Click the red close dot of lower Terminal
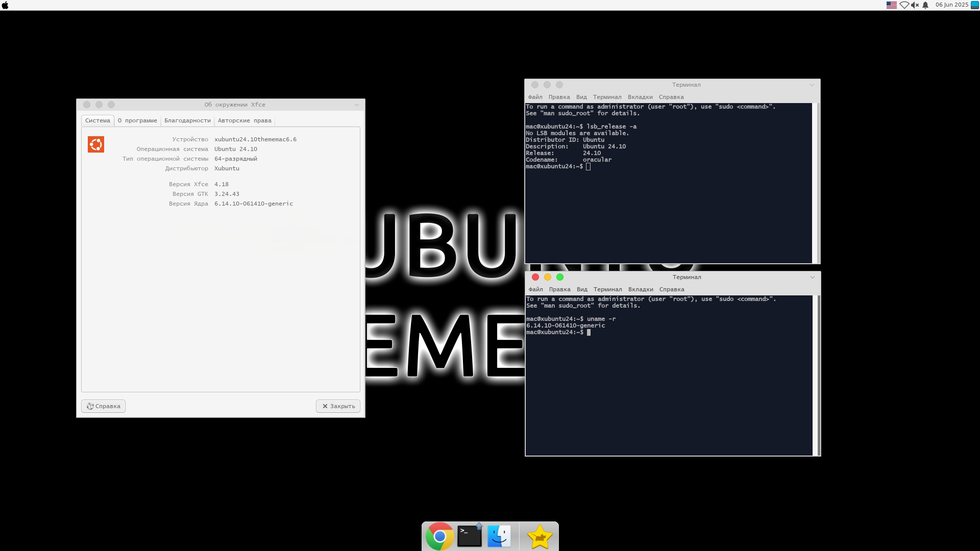 pos(535,277)
